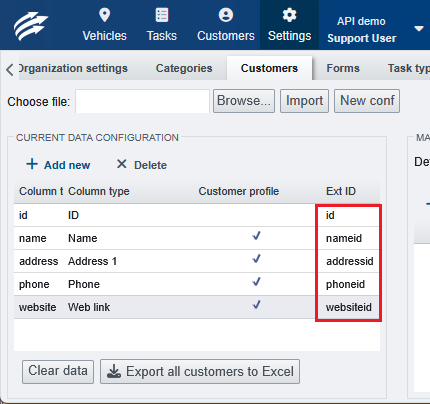The width and height of the screenshot is (430, 404).
Task: Switch to the Categories tab
Action: [x=184, y=68]
